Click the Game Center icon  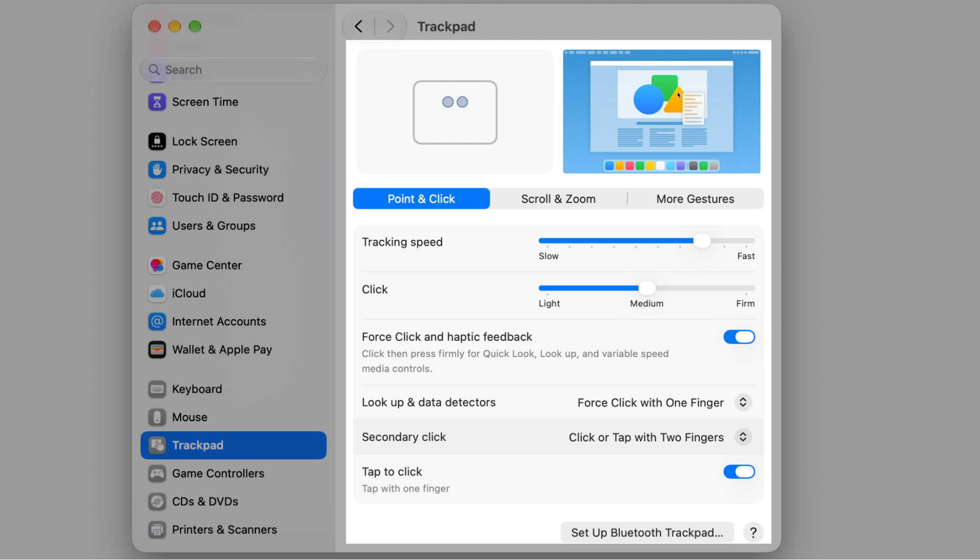[x=157, y=265]
